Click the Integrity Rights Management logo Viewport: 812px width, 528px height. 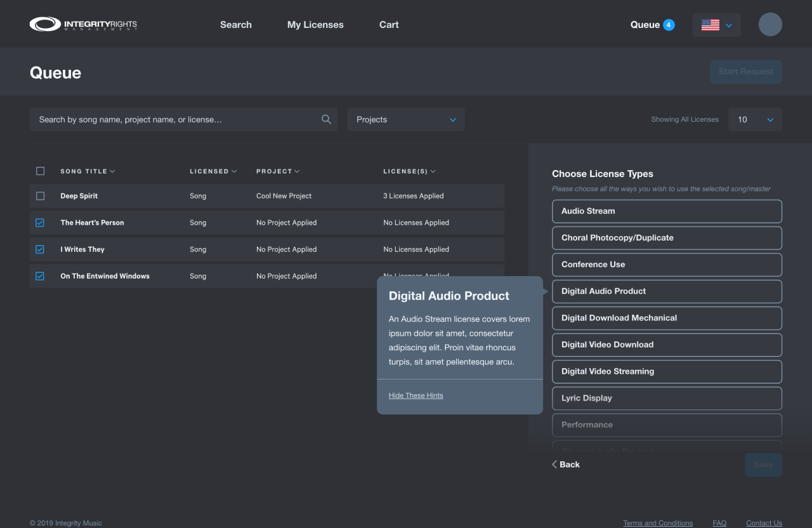83,25
